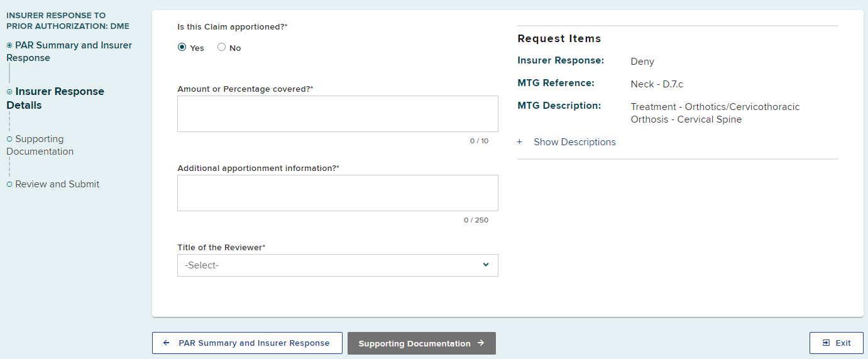Click the Exit door icon
The width and height of the screenshot is (868, 359).
(826, 343)
